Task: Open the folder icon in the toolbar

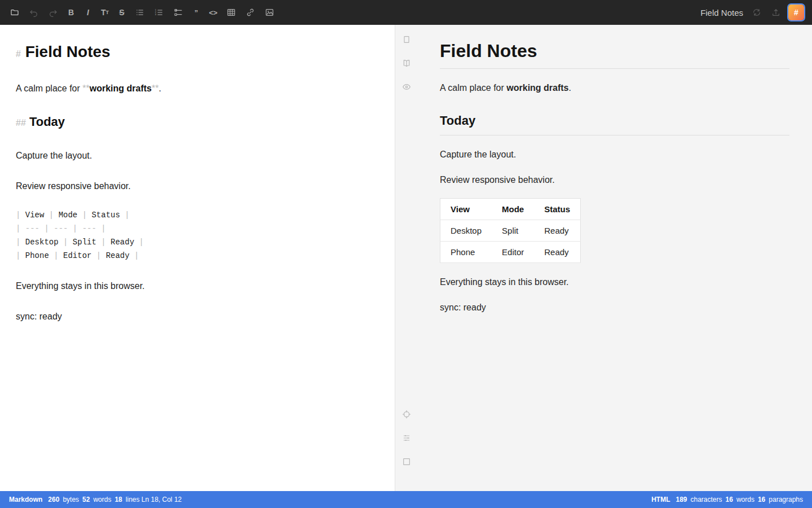Action: pos(15,12)
